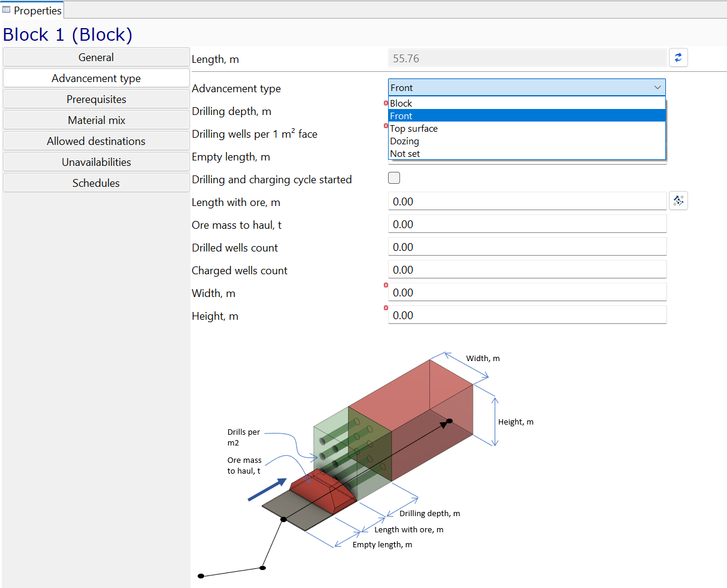This screenshot has width=727, height=588.
Task: Choose Block from the advancement type list
Action: [527, 103]
